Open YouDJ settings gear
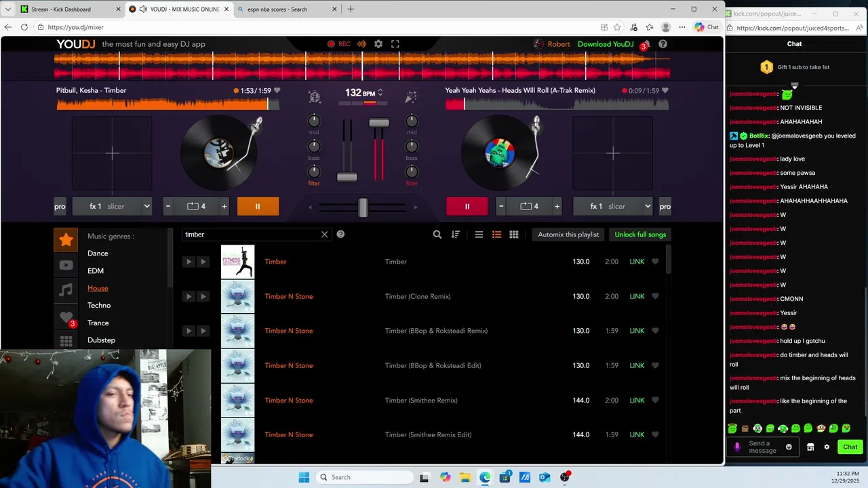 378,44
